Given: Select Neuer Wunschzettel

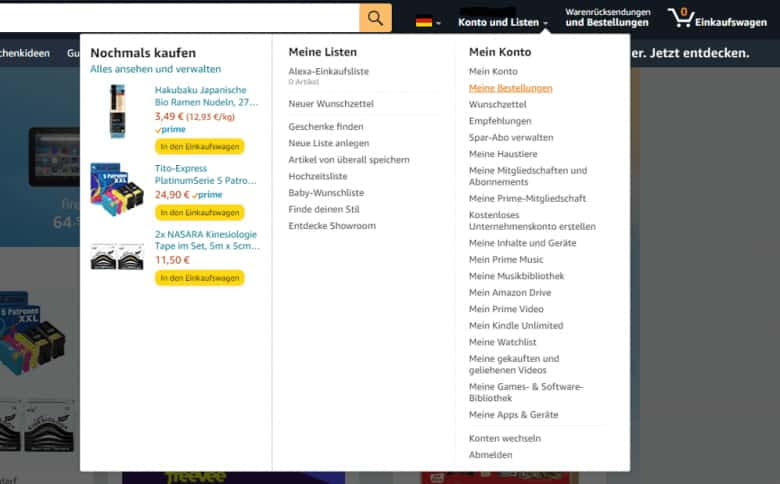Looking at the screenshot, I should (x=331, y=104).
